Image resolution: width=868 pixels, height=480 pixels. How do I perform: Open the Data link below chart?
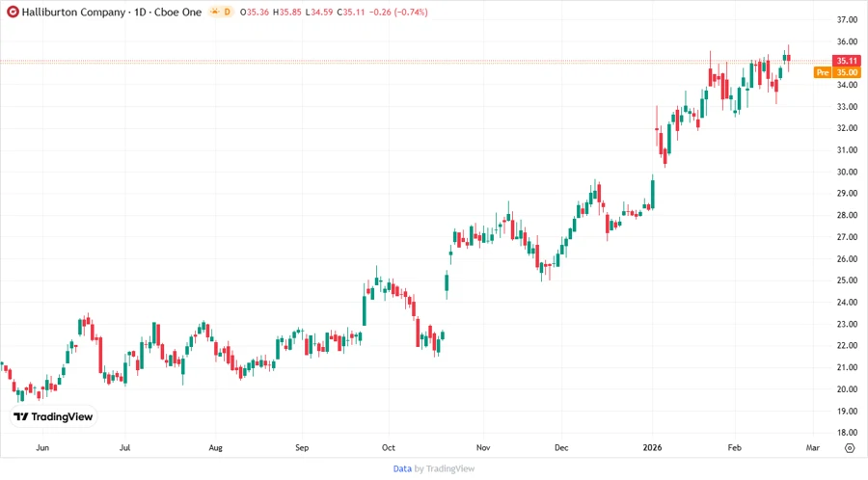tap(402, 468)
